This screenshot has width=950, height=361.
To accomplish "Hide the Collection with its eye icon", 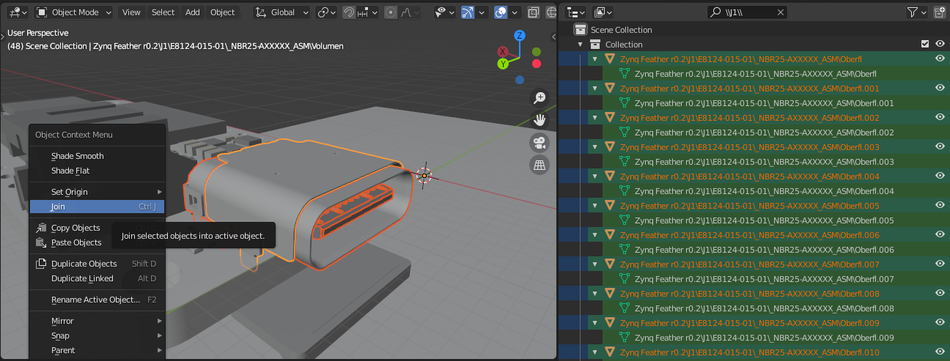I will coord(940,44).
